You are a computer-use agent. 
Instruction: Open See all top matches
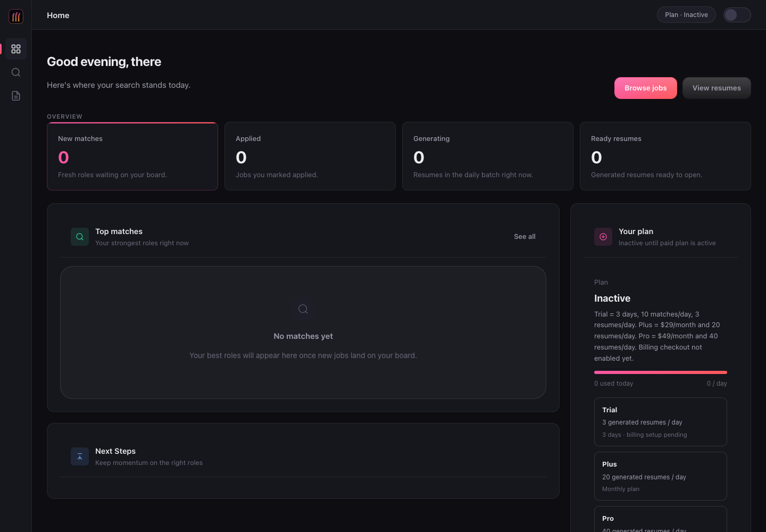(x=524, y=237)
